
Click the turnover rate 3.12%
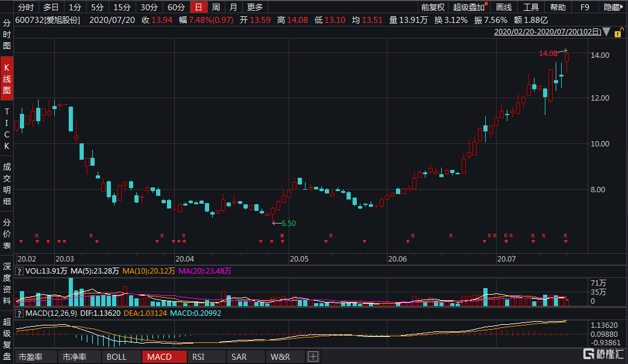pyautogui.click(x=456, y=20)
